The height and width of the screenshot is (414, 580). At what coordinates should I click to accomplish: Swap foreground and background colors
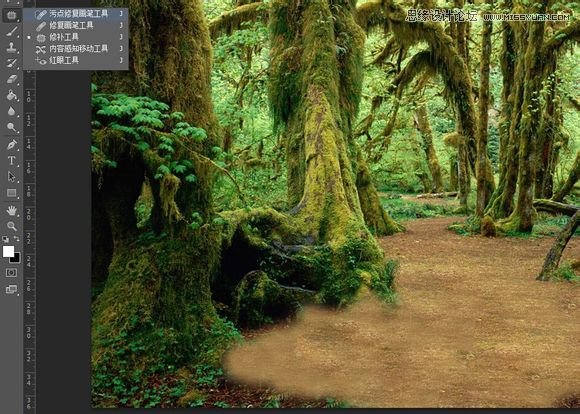pyautogui.click(x=17, y=239)
